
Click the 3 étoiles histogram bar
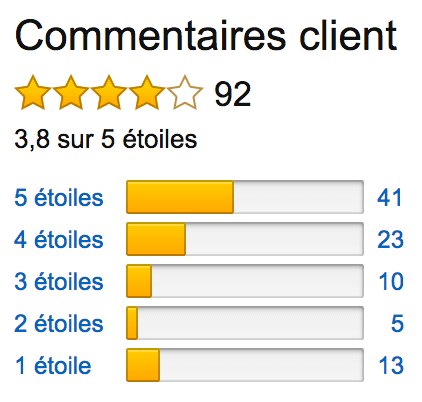click(245, 281)
